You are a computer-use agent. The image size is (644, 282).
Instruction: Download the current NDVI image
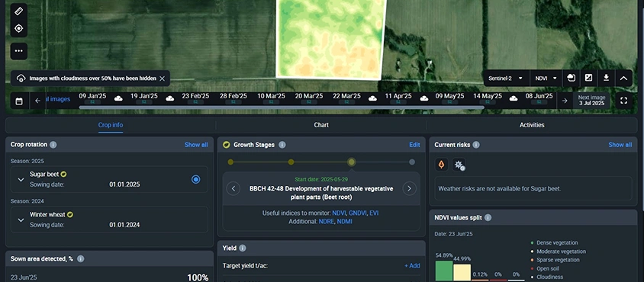click(x=606, y=78)
